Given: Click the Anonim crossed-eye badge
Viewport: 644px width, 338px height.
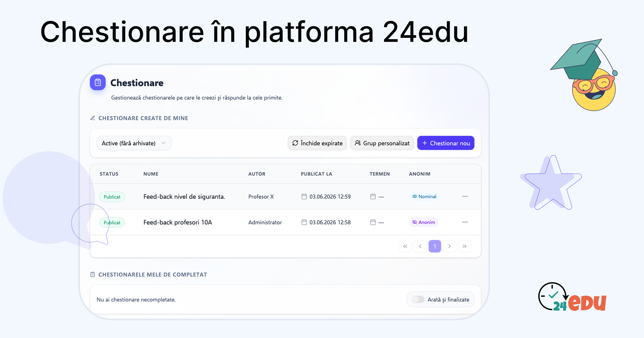Looking at the screenshot, I should tap(424, 222).
